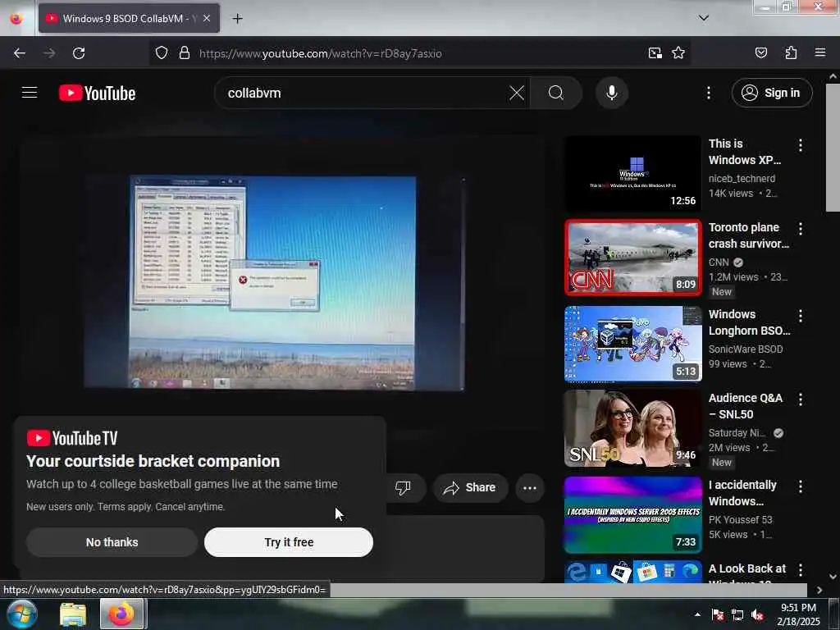Open PK Youssef 53 channel name
840x630 pixels.
741,519
